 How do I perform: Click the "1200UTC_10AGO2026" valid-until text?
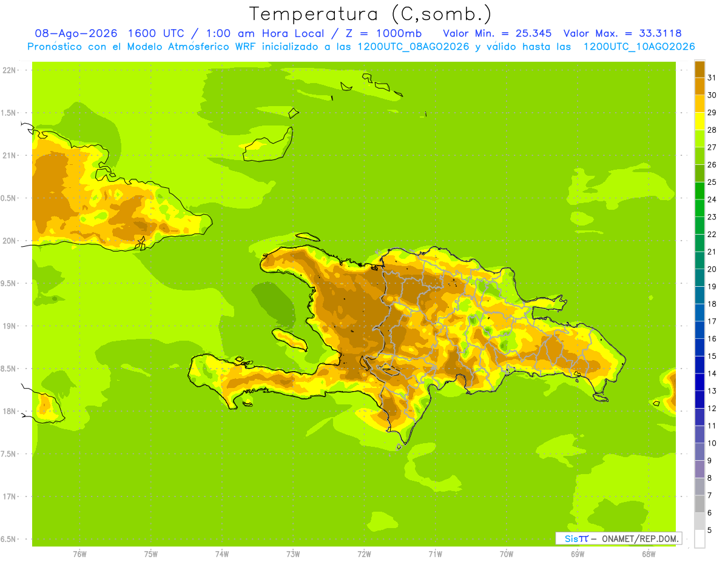pos(639,47)
